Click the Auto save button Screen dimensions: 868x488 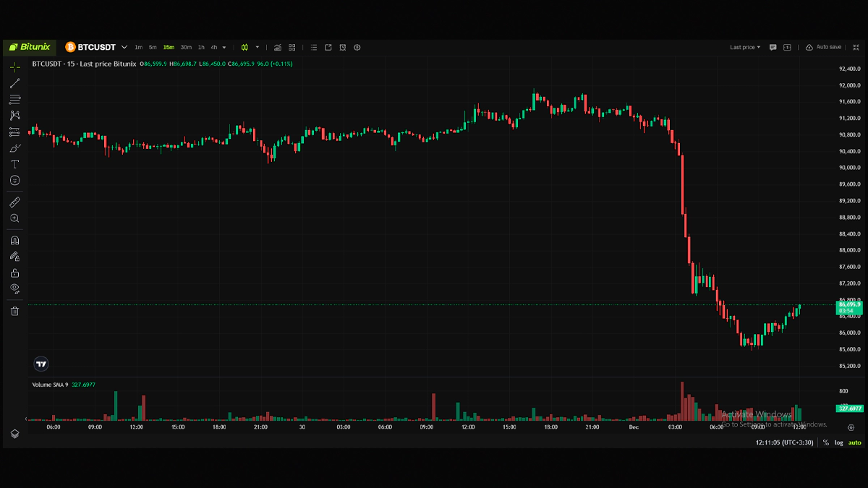824,47
